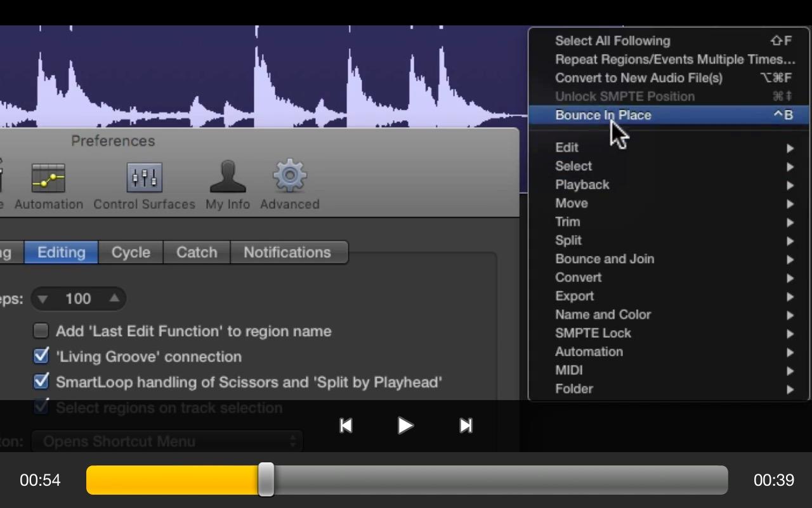
Task: Switch to the Cycle tab
Action: 131,252
